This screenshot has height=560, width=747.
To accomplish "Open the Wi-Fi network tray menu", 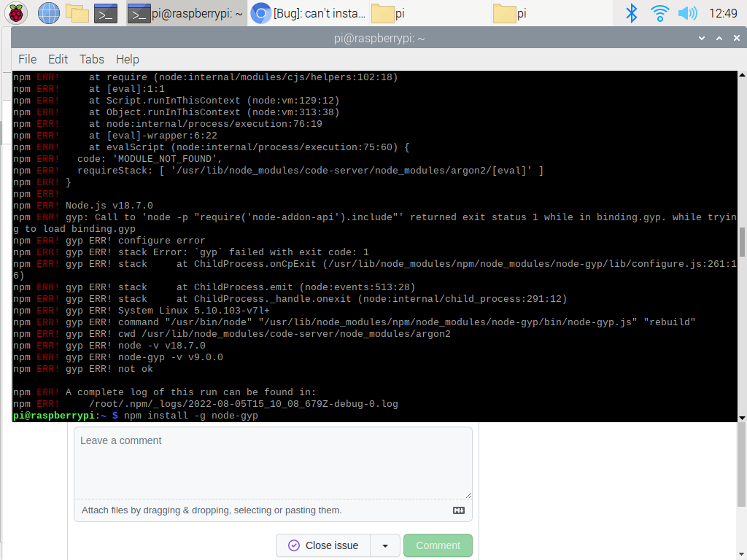I will [x=659, y=13].
